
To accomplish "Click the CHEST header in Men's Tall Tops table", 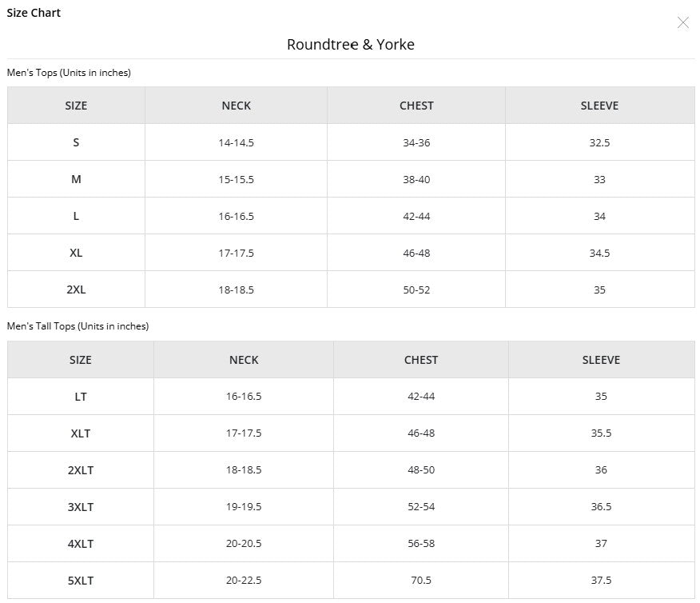I will (421, 360).
